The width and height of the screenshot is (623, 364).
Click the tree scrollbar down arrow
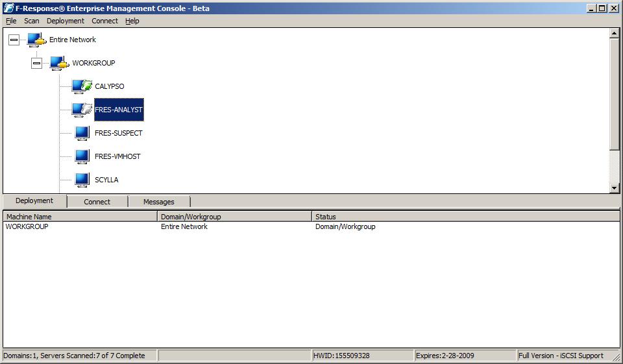pos(615,188)
